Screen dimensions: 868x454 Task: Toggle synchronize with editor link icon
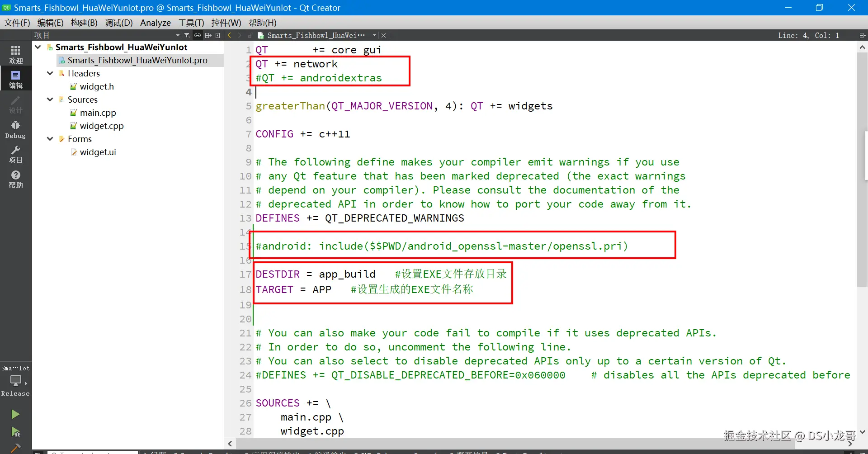pos(198,35)
